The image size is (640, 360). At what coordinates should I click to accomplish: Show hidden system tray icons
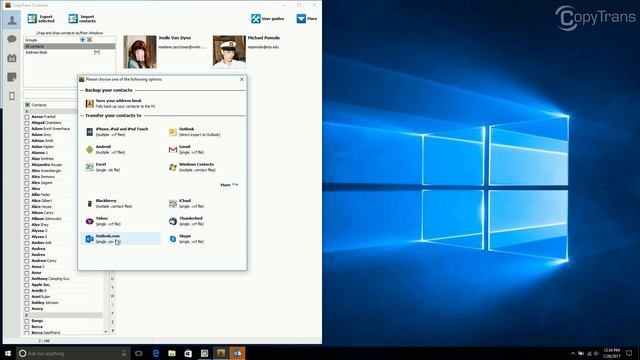pyautogui.click(x=573, y=353)
